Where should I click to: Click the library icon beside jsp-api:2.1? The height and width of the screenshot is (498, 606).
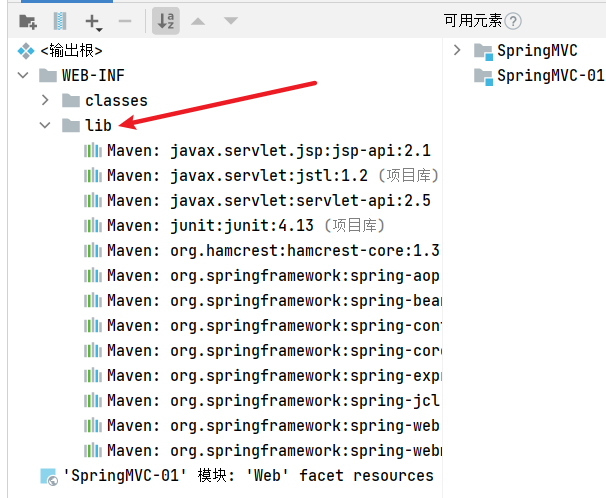(x=93, y=150)
